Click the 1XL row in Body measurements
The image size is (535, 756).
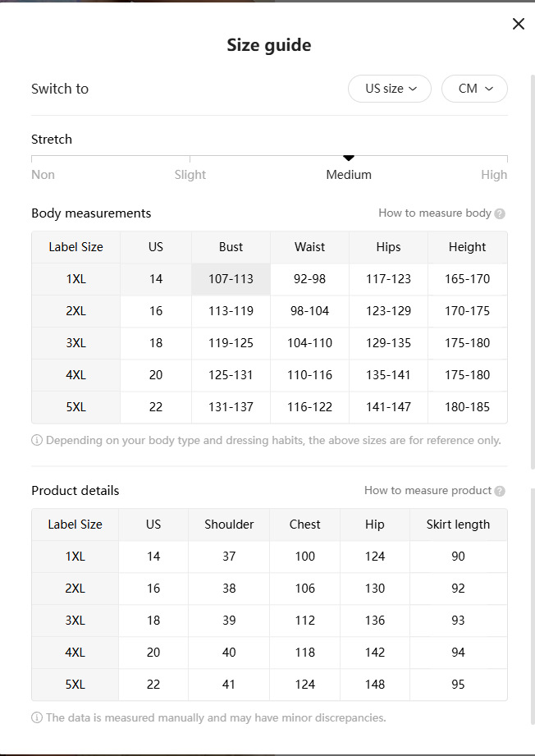[x=75, y=279]
